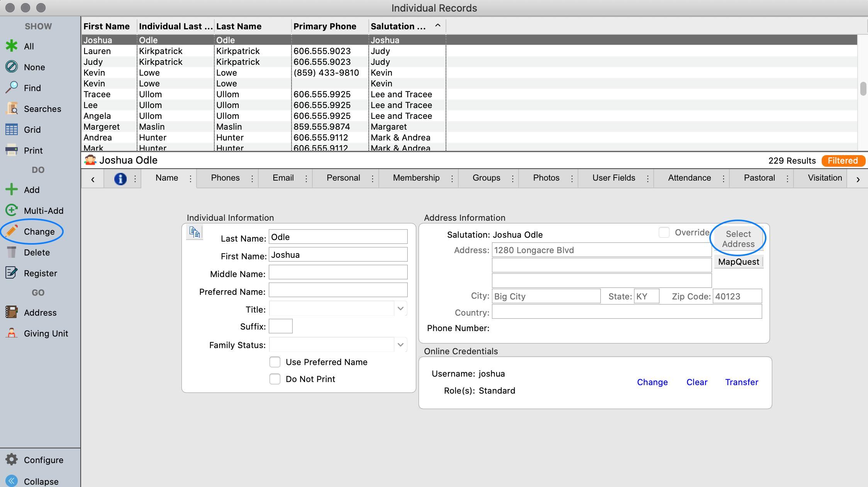This screenshot has height=487, width=868.
Task: Open Grid view icon in sidebar
Action: click(x=12, y=129)
